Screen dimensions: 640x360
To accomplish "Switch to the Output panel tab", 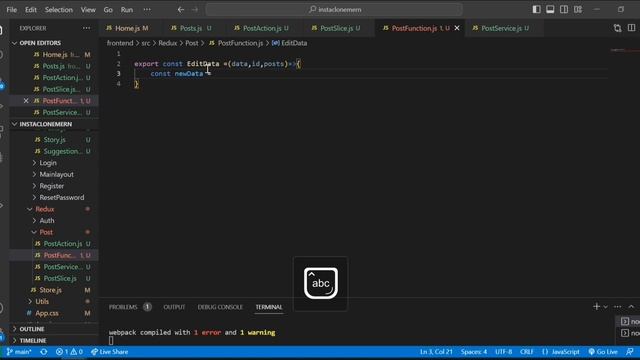I will (x=174, y=307).
